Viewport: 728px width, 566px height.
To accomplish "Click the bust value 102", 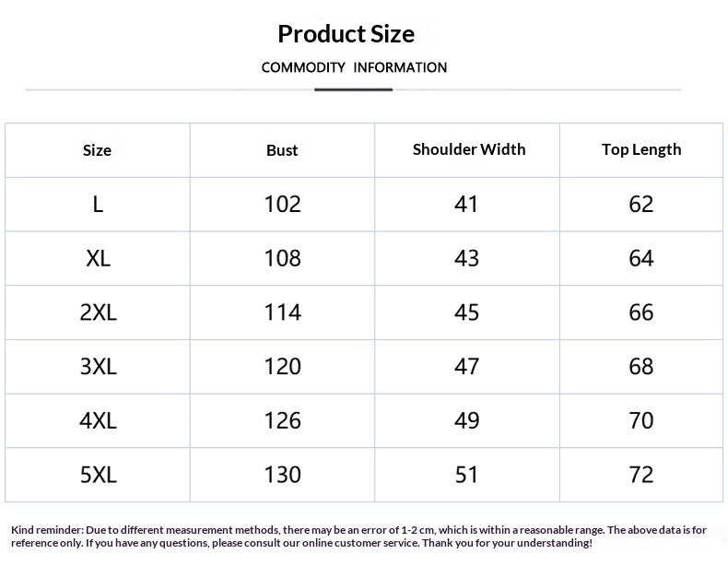I will tap(282, 204).
